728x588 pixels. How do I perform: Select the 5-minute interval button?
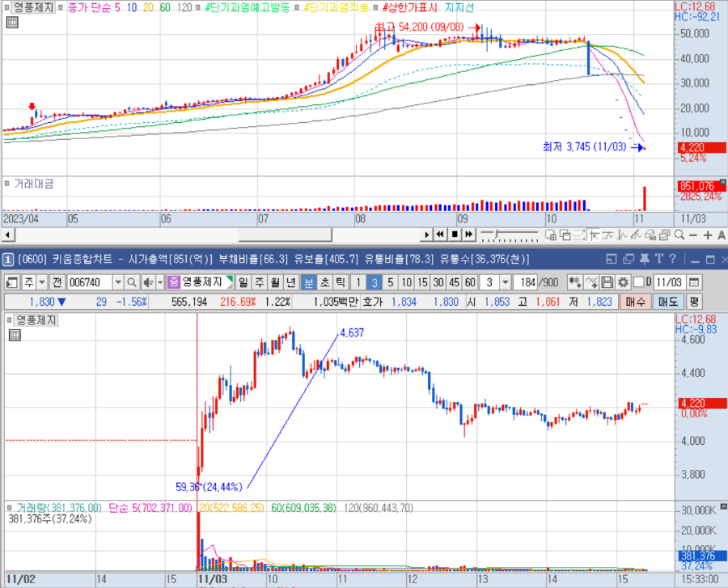coord(390,282)
